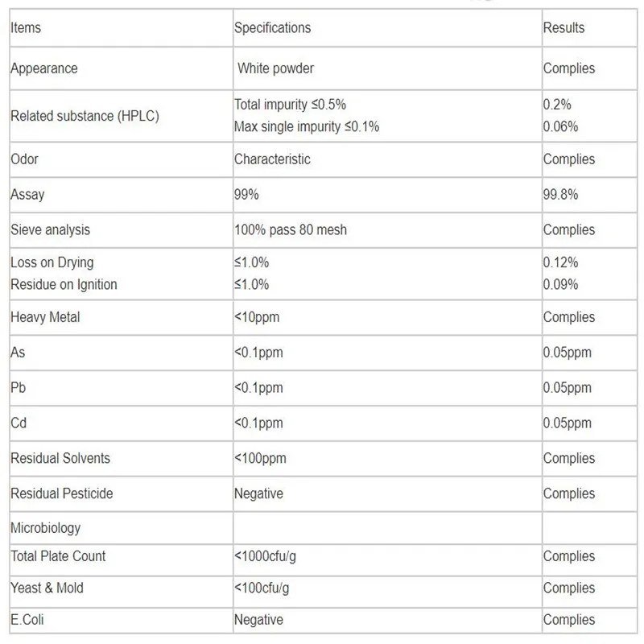Click the Related substance (HPLC) cell
The image size is (644, 644).
[x=85, y=116]
